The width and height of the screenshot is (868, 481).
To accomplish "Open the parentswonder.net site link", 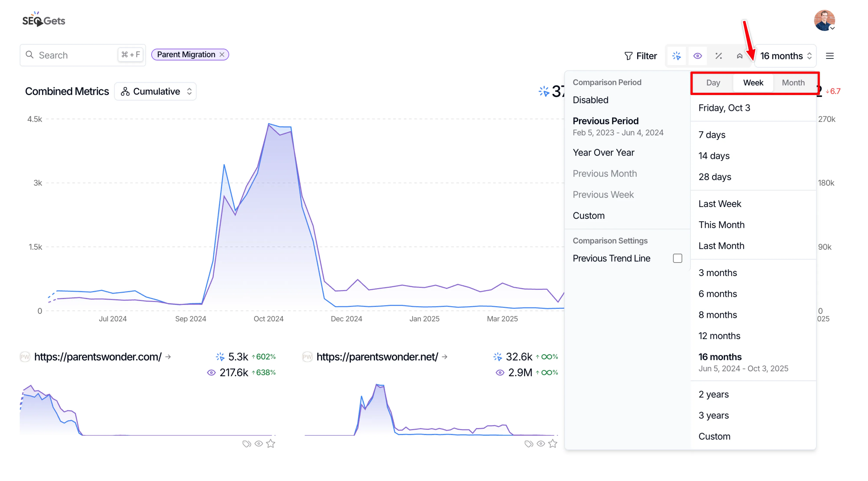I will (x=377, y=357).
